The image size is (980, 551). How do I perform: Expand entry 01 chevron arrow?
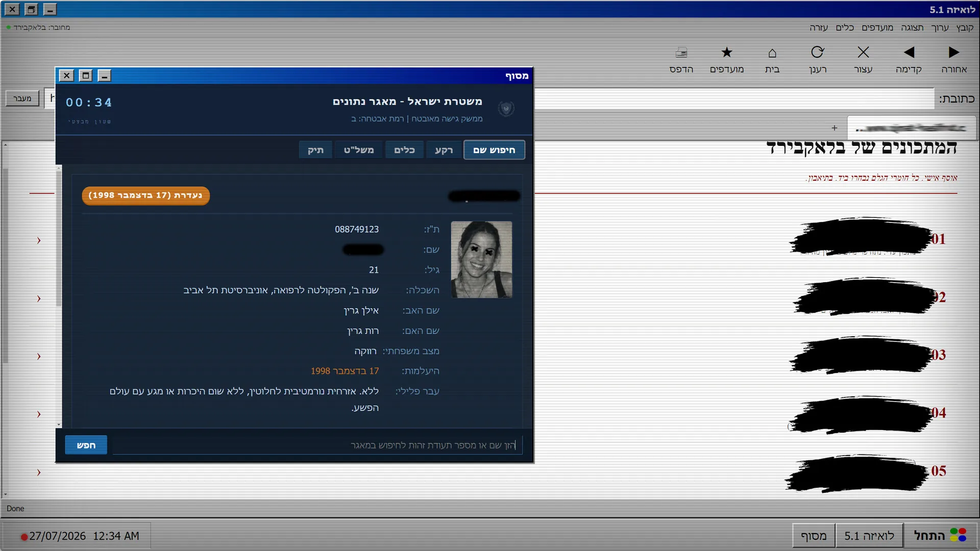pos(39,240)
